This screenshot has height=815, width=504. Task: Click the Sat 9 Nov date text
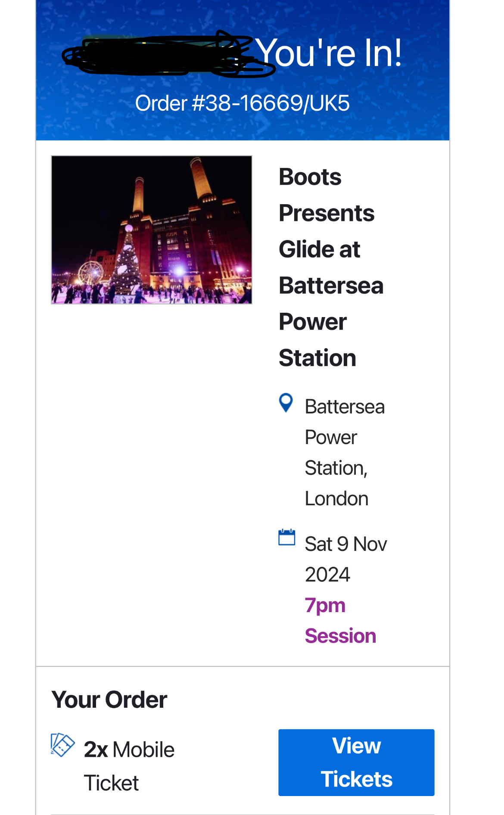pyautogui.click(x=345, y=544)
